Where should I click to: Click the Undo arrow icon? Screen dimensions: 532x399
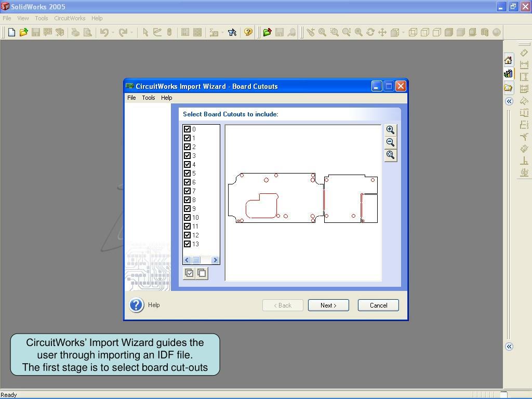pos(104,32)
